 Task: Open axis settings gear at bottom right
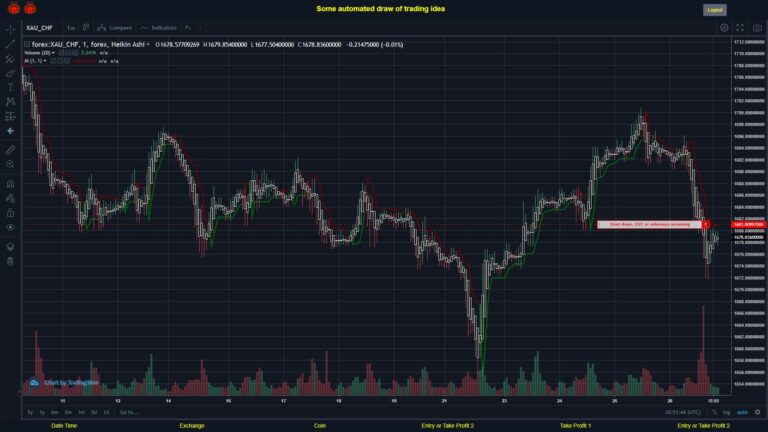click(757, 412)
